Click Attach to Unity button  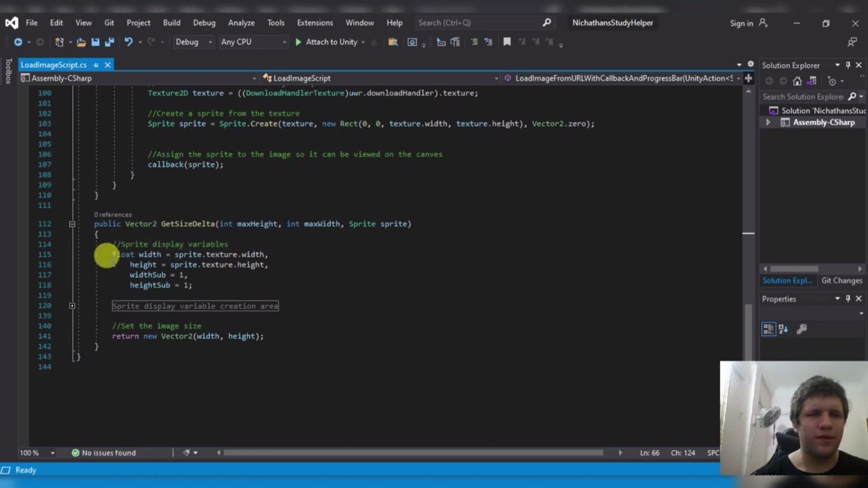(326, 42)
